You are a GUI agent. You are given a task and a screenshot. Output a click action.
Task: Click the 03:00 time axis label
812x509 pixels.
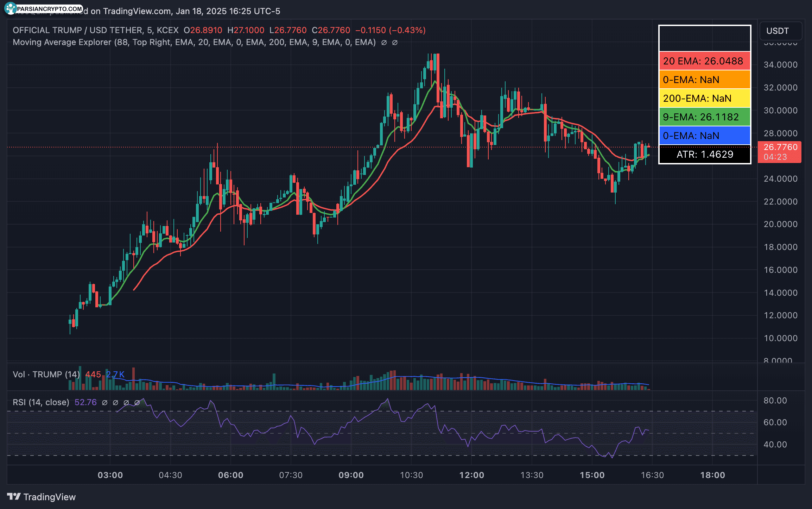[x=110, y=475]
